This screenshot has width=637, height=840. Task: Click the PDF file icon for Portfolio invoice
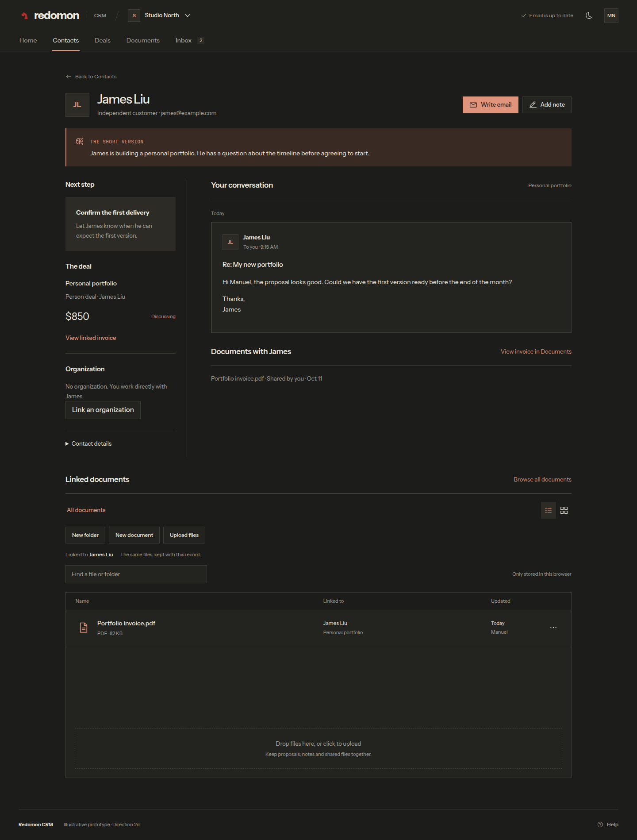click(x=84, y=628)
